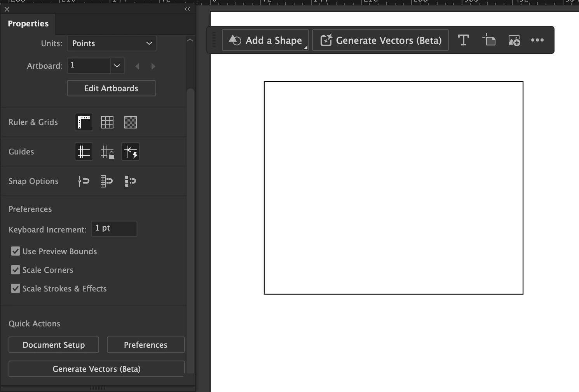Click the panel bottom resize gripper
Screen dimensions: 579x392
point(98,388)
